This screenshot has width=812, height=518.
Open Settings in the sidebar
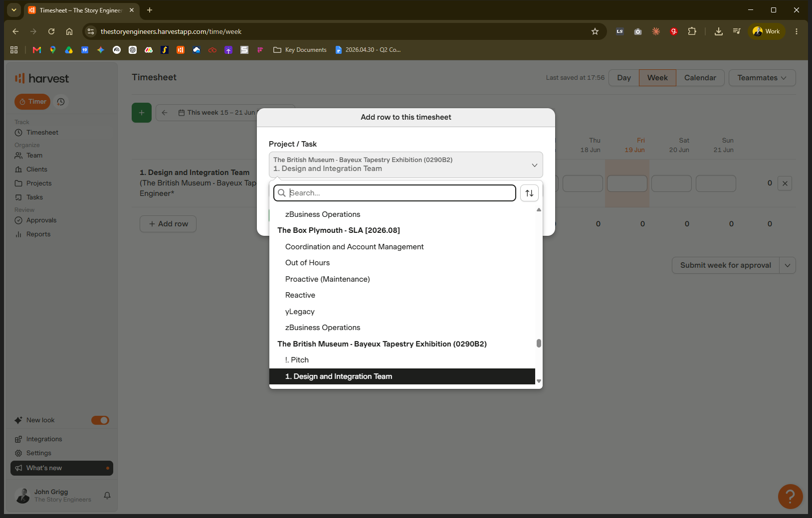tap(38, 453)
